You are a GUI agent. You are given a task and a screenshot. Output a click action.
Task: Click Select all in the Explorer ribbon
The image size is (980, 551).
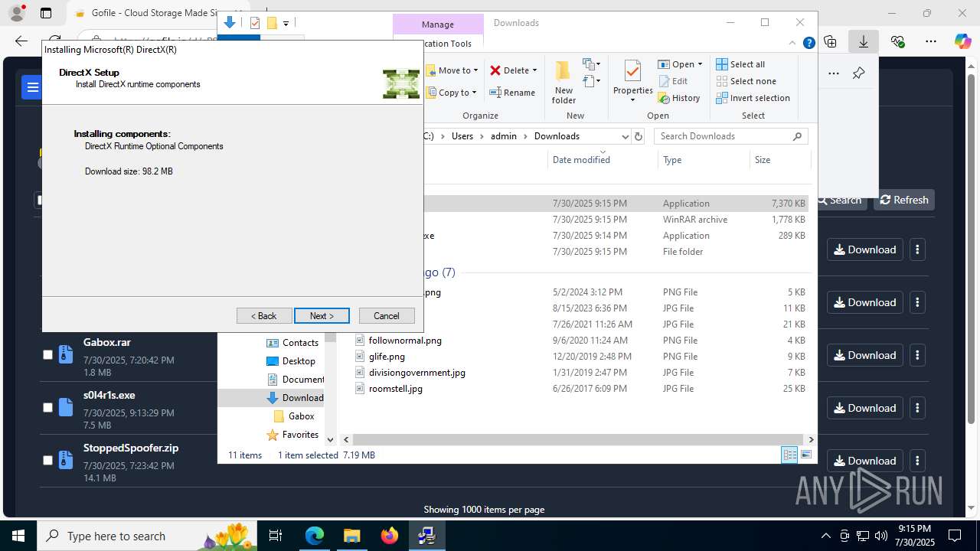click(x=740, y=64)
